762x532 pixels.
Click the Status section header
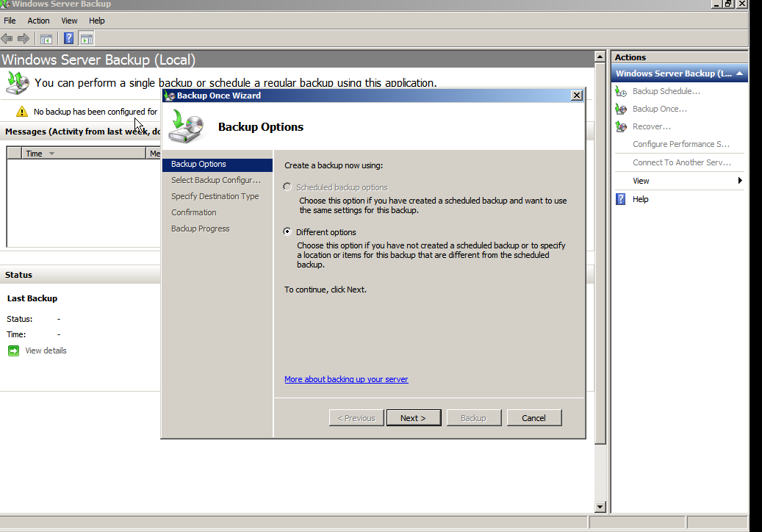pos(18,275)
